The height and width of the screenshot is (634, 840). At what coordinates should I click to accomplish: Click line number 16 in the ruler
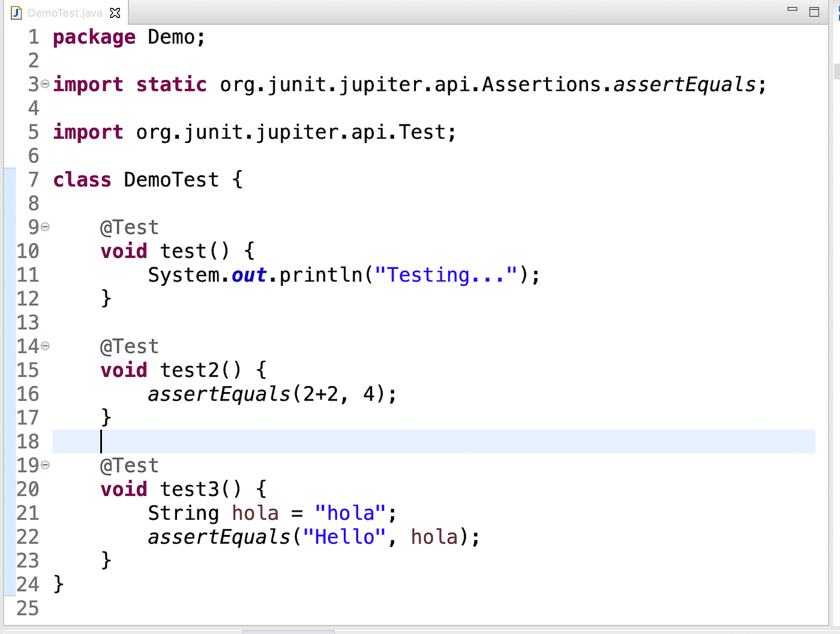coord(28,394)
